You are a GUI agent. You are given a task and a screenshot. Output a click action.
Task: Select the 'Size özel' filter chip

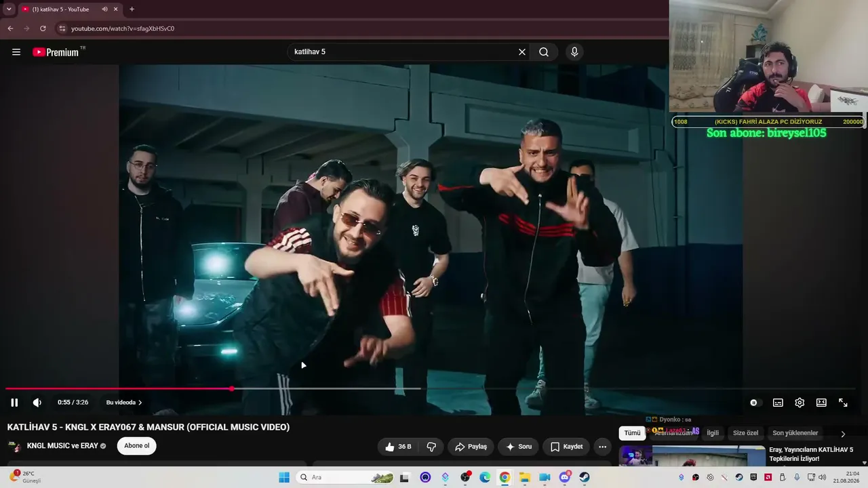click(746, 433)
